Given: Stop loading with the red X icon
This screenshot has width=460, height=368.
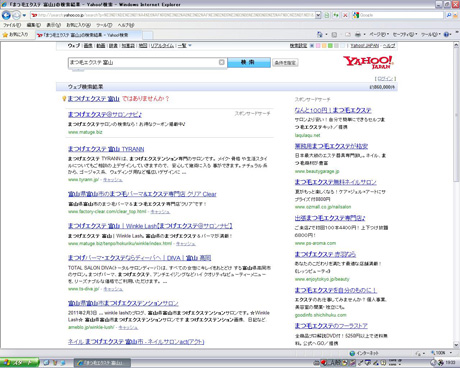Looking at the screenshot, I should click(x=345, y=15).
